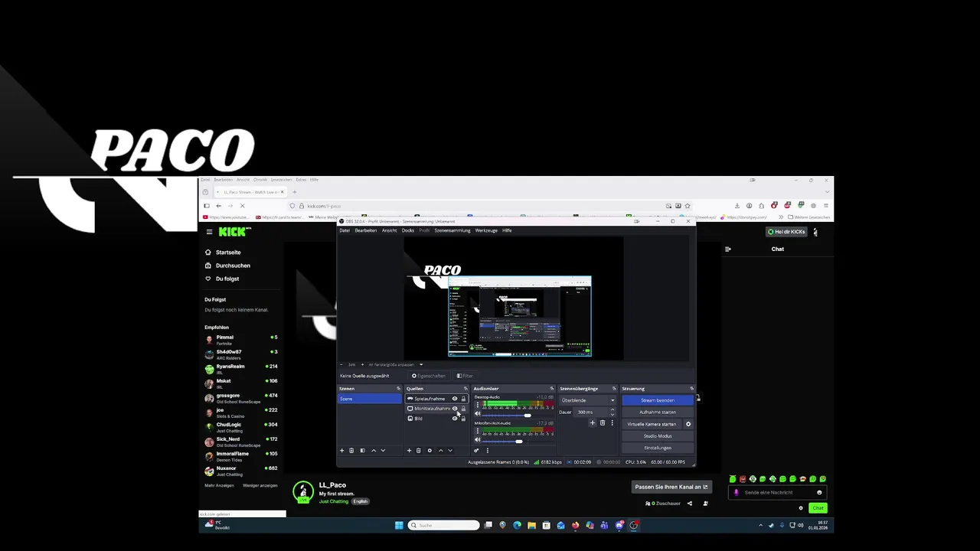Open OBS Datei menu
Image resolution: width=980 pixels, height=551 pixels.
[x=345, y=230]
